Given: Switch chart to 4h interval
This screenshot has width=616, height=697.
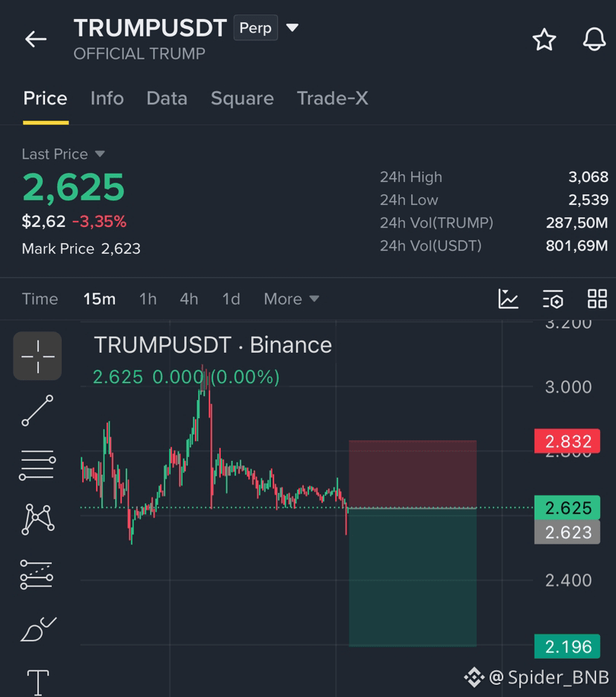Looking at the screenshot, I should 189,299.
